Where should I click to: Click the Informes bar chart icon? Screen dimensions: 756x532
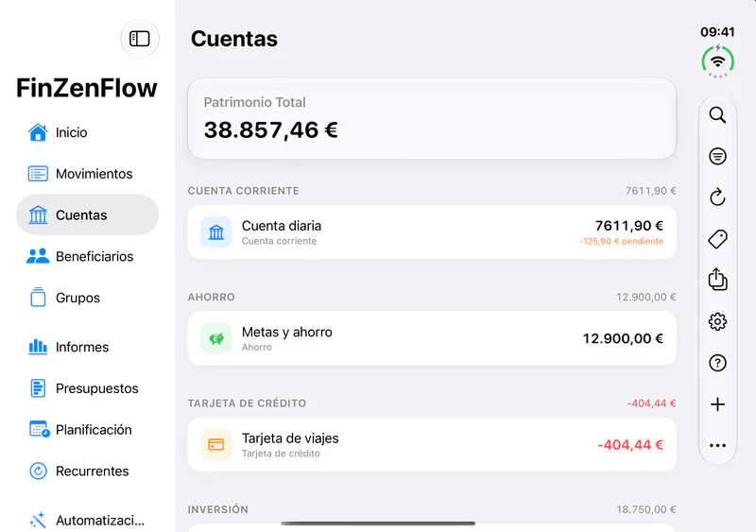pyautogui.click(x=38, y=347)
